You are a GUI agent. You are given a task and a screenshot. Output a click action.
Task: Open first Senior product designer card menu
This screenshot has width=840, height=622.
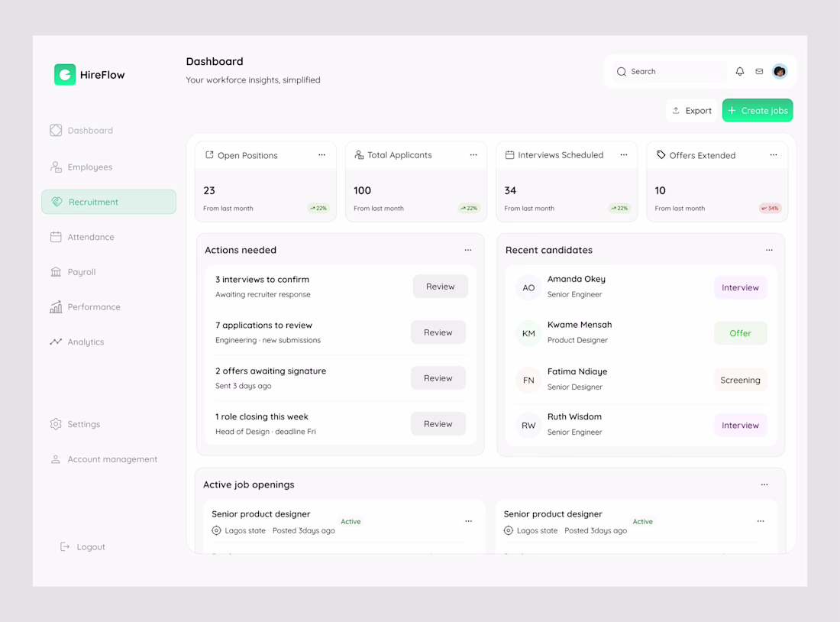point(469,521)
